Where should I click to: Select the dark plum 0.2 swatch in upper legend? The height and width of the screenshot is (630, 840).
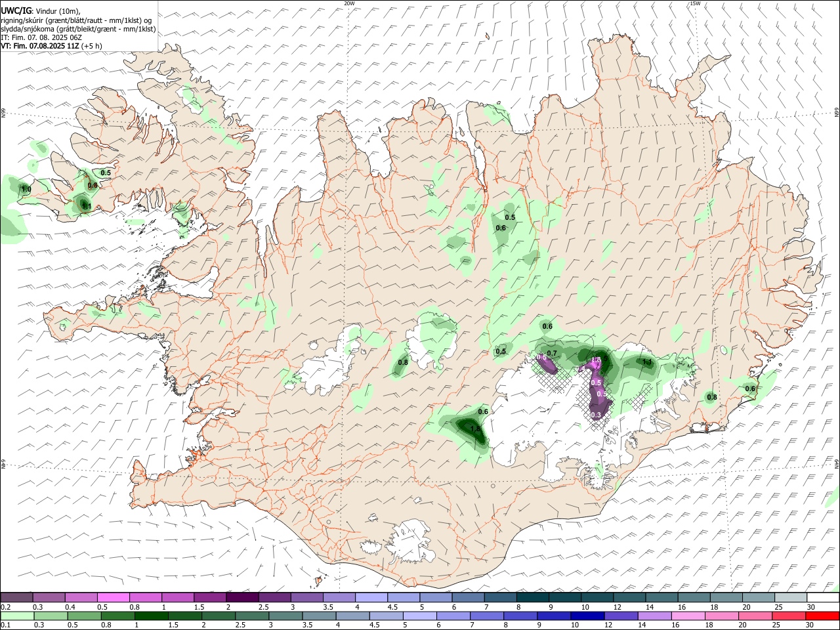(x=17, y=597)
